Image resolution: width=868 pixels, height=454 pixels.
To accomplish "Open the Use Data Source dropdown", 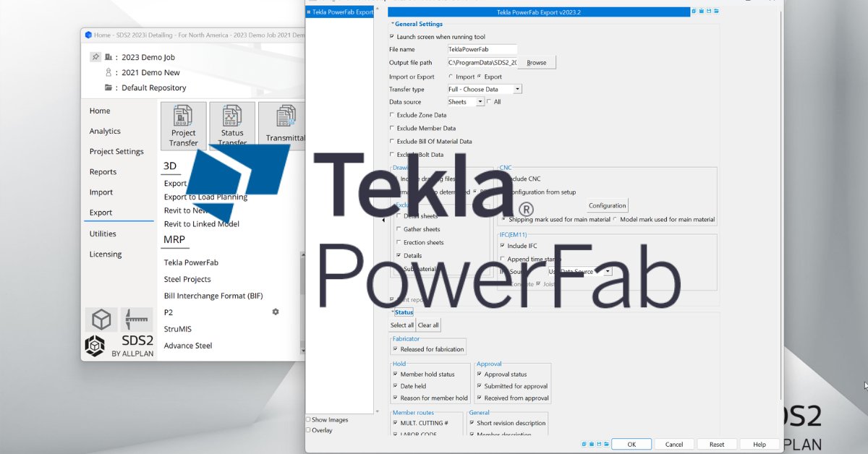I will click(x=608, y=271).
